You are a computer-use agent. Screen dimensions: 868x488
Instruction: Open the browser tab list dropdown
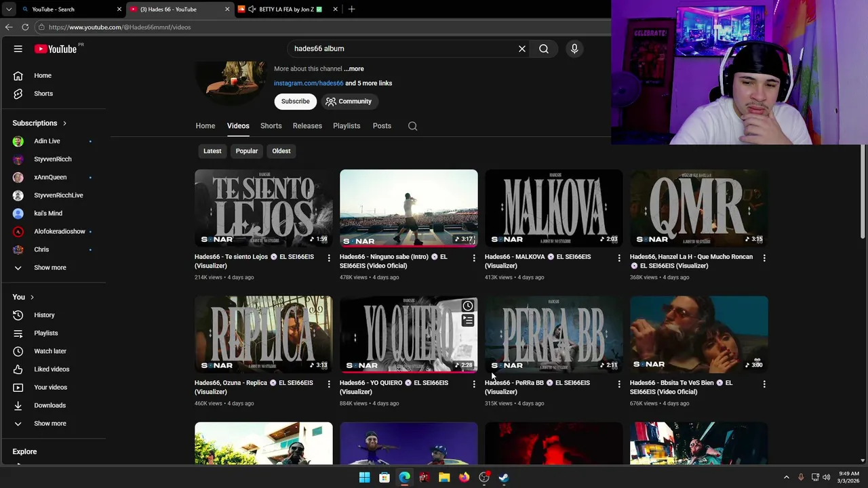pyautogui.click(x=9, y=9)
